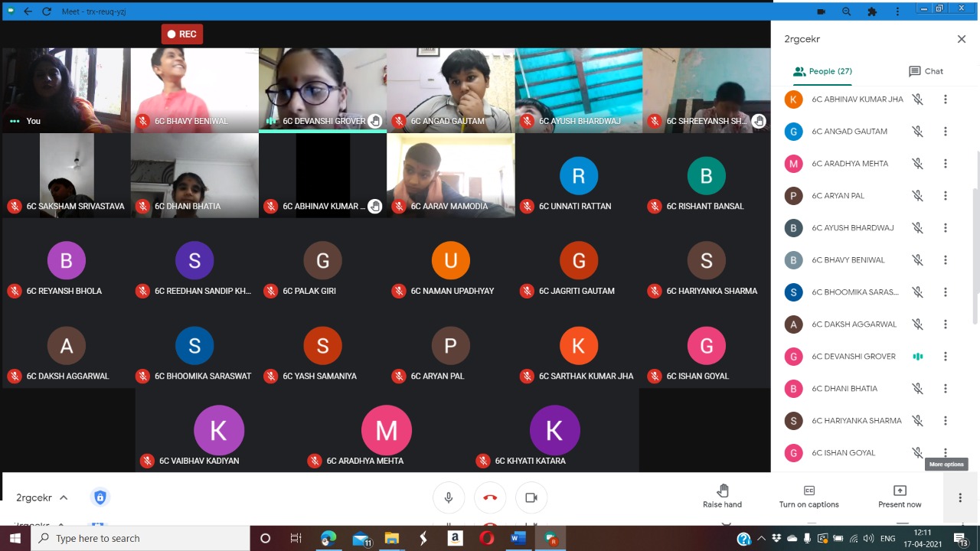Open Word from taskbar
Screen dimensions: 980x551
tap(518, 539)
